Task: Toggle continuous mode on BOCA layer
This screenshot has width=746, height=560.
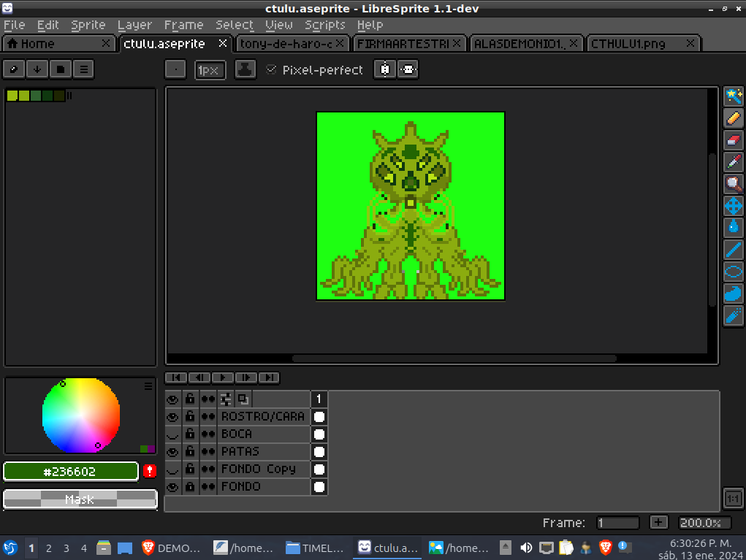Action: 208,434
